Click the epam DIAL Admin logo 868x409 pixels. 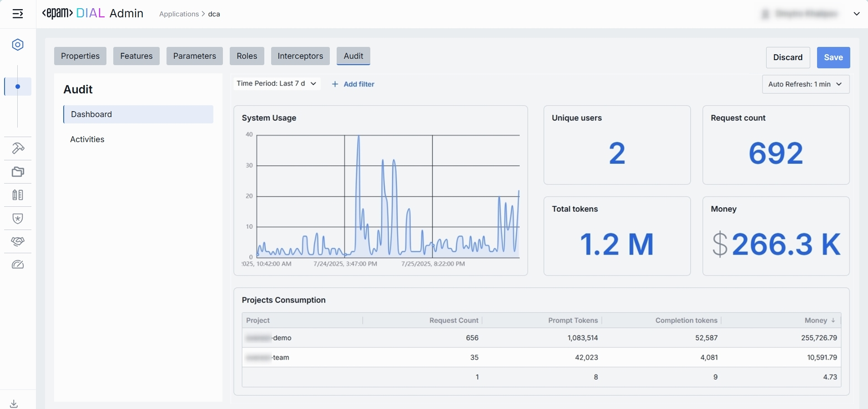(x=93, y=14)
